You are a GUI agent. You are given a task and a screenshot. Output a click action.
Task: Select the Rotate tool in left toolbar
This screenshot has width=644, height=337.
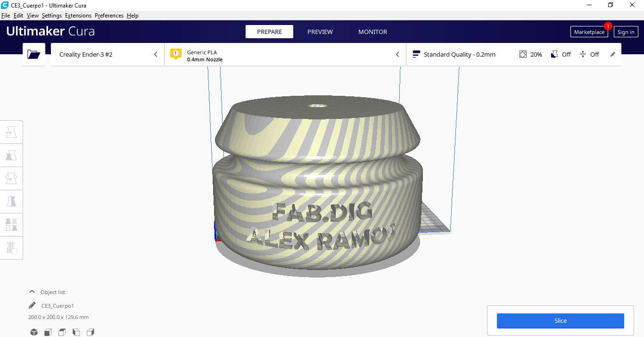(11, 178)
